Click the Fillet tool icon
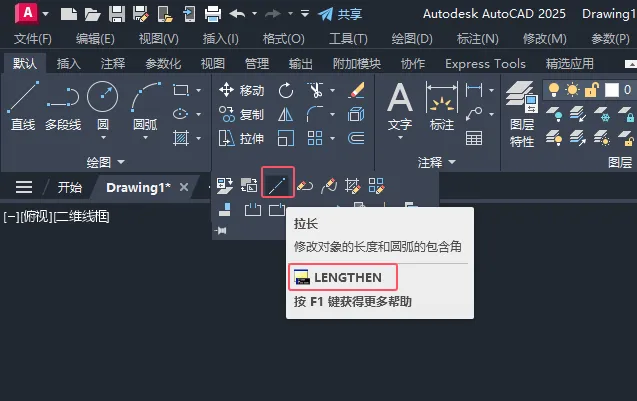This screenshot has height=401, width=637. pos(315,115)
